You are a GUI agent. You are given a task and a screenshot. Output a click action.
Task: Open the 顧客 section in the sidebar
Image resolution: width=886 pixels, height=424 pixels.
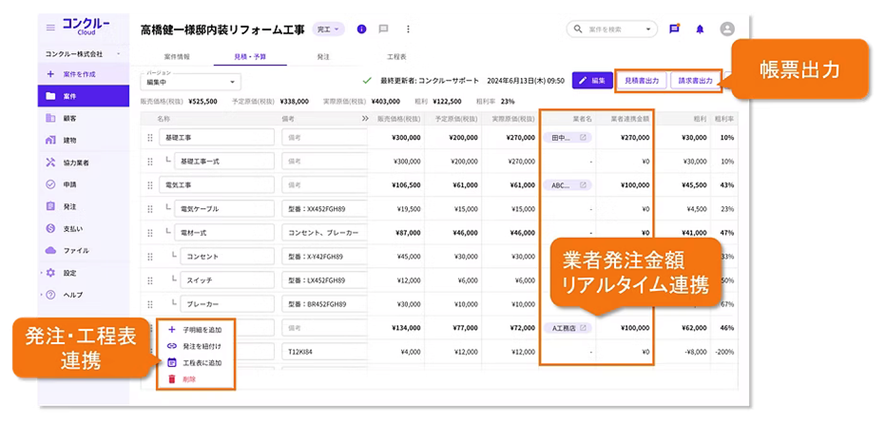(70, 118)
